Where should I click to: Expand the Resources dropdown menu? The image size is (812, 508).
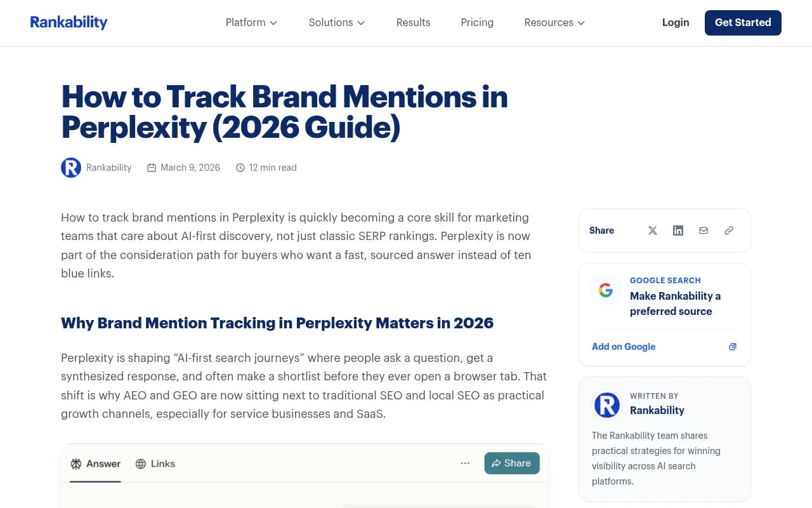tap(554, 22)
